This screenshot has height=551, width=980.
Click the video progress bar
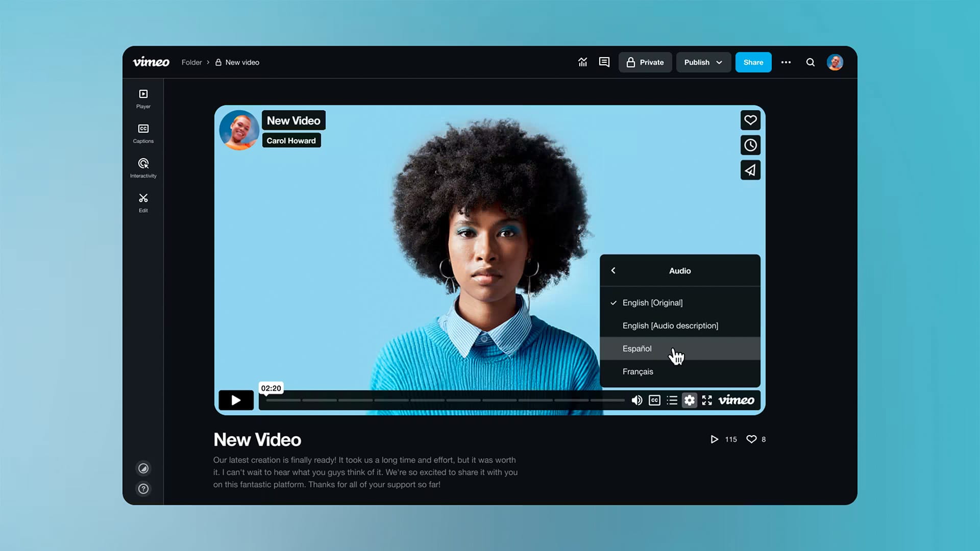pos(444,400)
